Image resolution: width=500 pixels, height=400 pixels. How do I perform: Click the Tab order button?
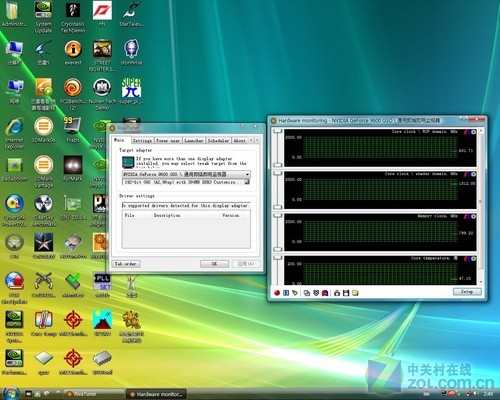[126, 264]
